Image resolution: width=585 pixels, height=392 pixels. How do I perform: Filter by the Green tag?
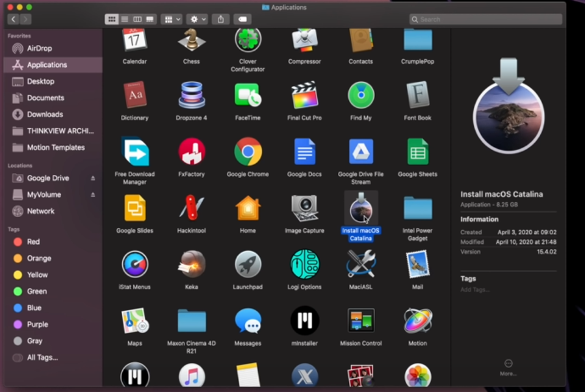53,291
